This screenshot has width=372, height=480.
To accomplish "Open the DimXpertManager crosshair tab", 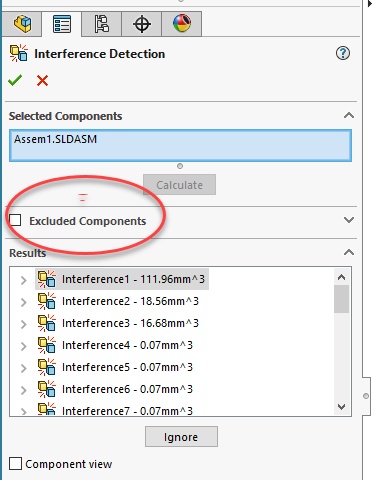I will pos(142,24).
